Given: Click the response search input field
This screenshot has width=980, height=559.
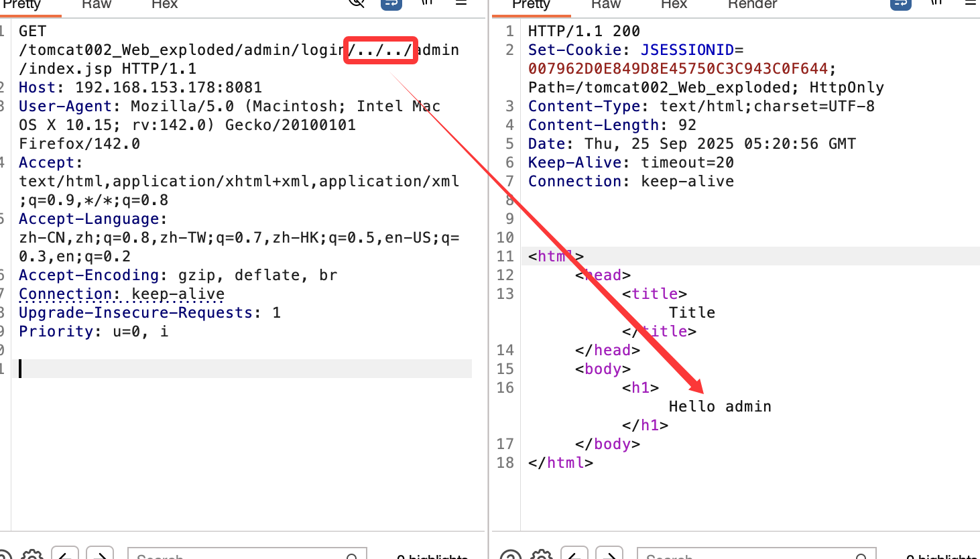Looking at the screenshot, I should click(751, 555).
